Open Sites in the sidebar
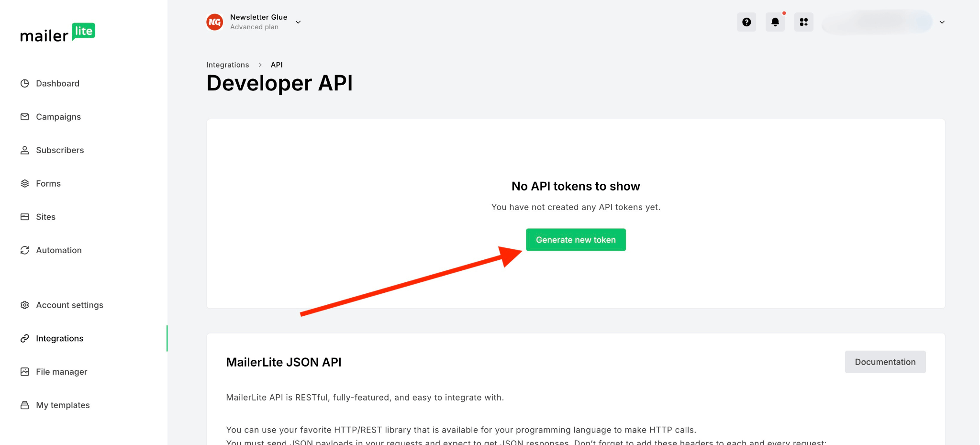 [45, 217]
